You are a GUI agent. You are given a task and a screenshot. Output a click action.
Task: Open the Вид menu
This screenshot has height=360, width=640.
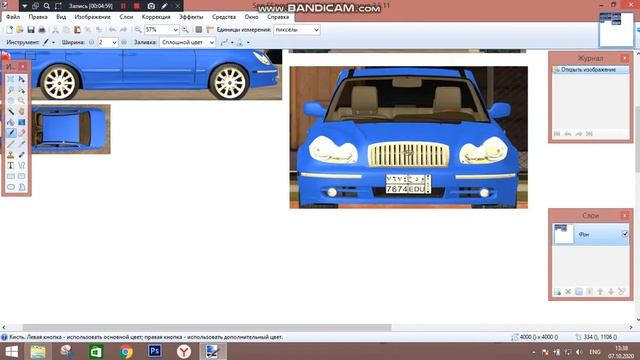point(61,17)
